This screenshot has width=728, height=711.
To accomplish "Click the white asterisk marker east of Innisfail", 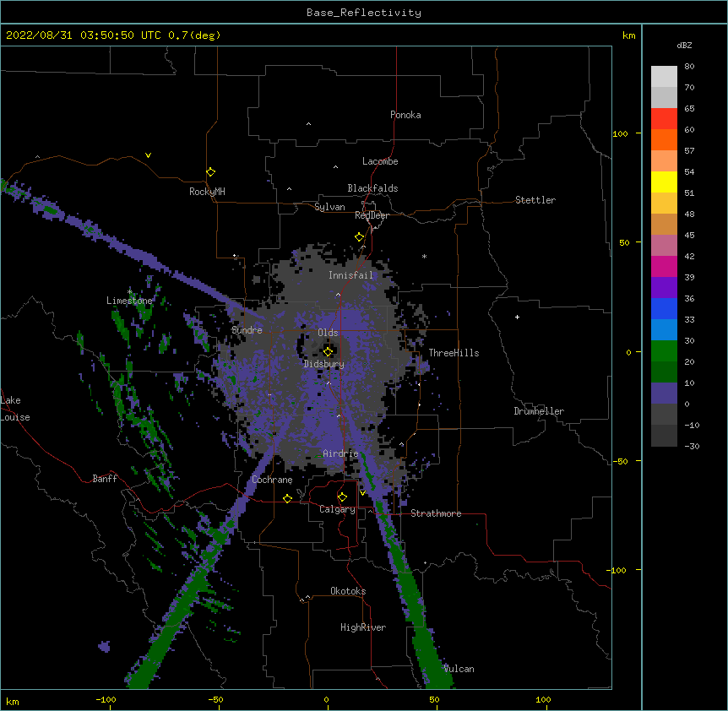I will pyautogui.click(x=424, y=256).
